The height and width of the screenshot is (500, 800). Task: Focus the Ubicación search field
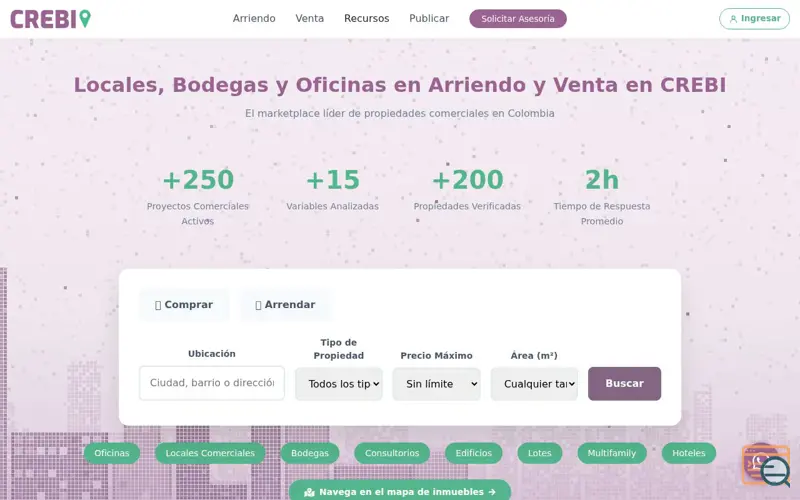[212, 383]
